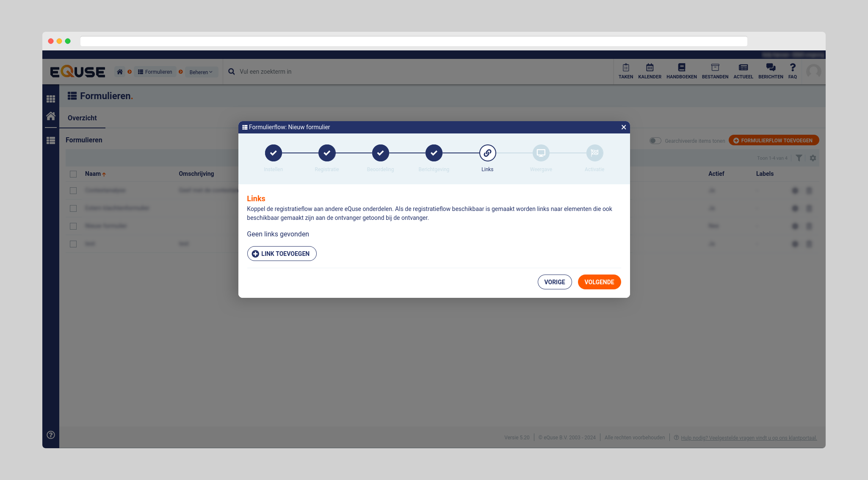Screen dimensions: 868x480
Task: Tick the first form row checkbox
Action: 73,191
